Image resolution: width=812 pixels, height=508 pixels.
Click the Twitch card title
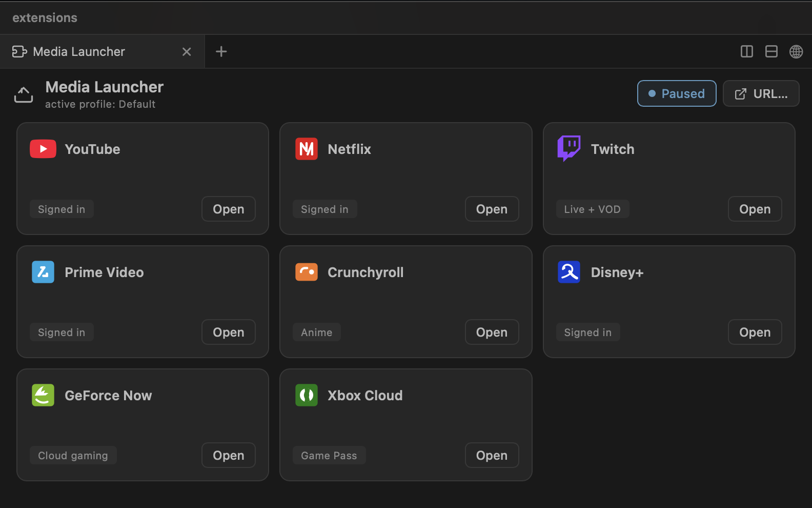coord(613,149)
